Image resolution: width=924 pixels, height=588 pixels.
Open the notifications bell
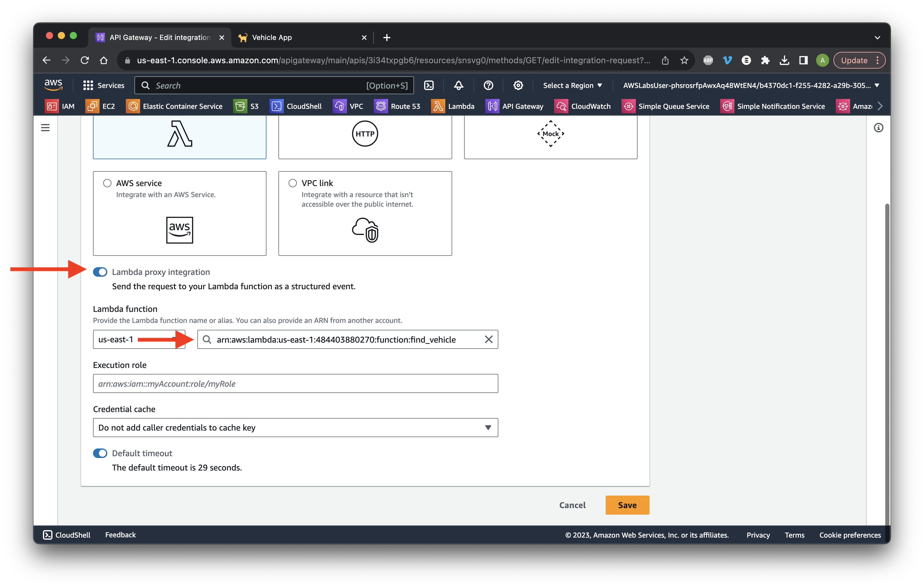(458, 85)
